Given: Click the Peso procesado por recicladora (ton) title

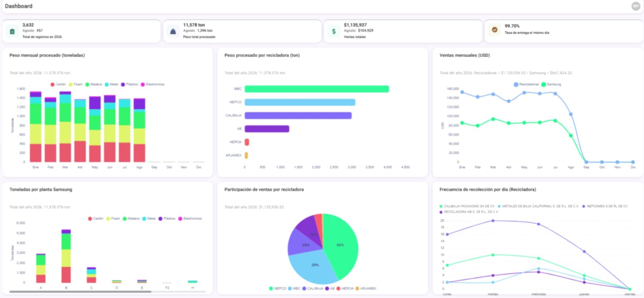Looking at the screenshot, I should [x=262, y=55].
